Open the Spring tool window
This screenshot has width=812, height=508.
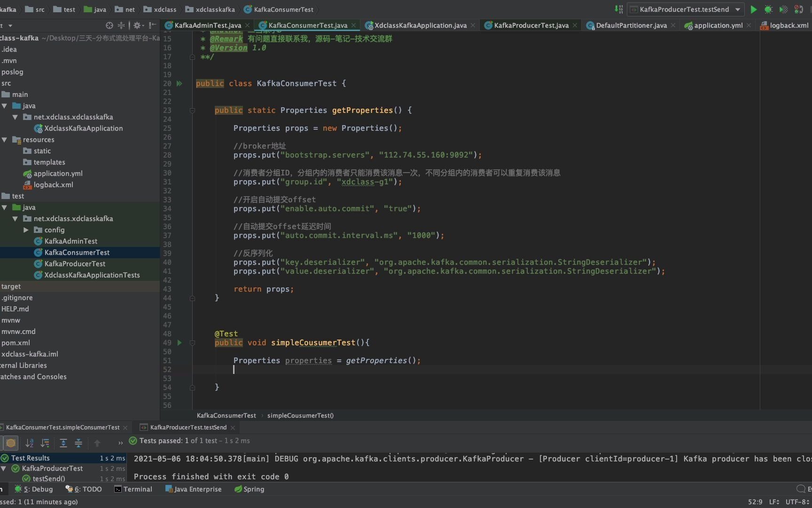(250, 489)
